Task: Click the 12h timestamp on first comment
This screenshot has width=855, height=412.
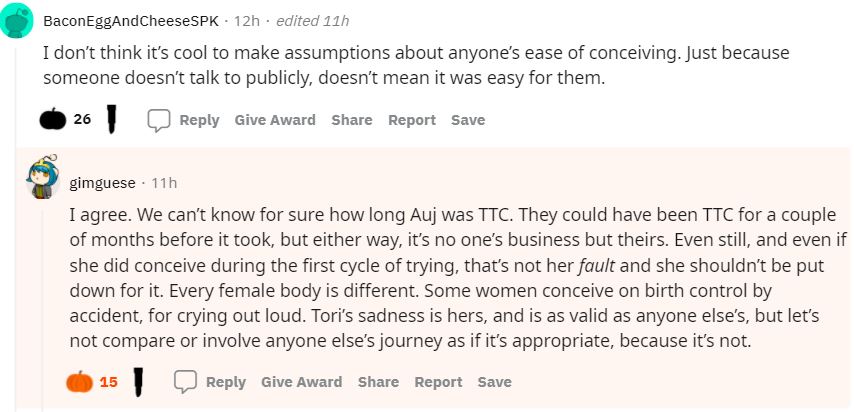Action: tap(246, 20)
